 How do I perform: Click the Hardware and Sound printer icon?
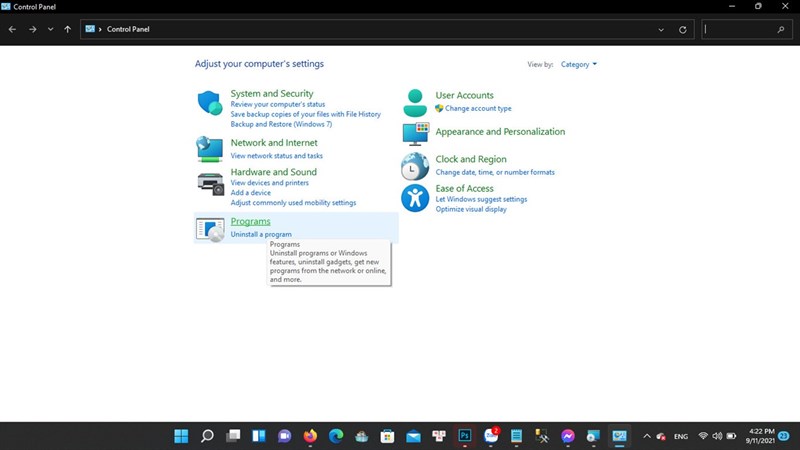click(x=210, y=183)
